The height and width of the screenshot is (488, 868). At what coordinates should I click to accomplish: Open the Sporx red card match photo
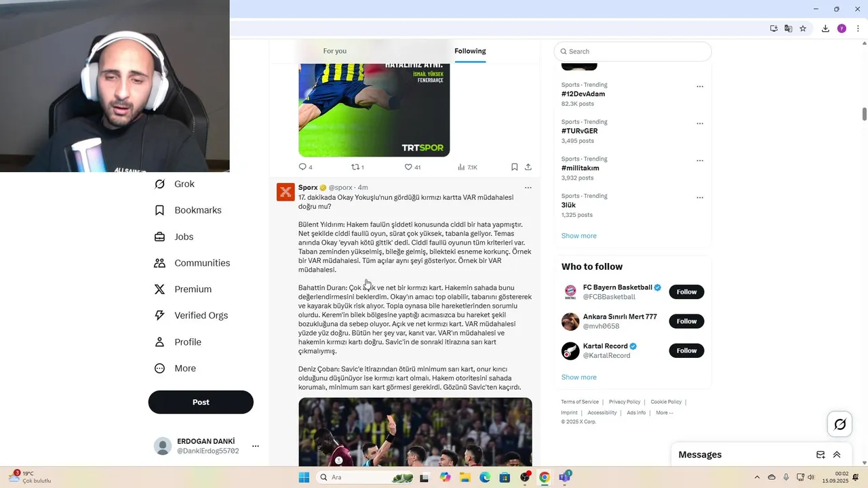tap(415, 431)
